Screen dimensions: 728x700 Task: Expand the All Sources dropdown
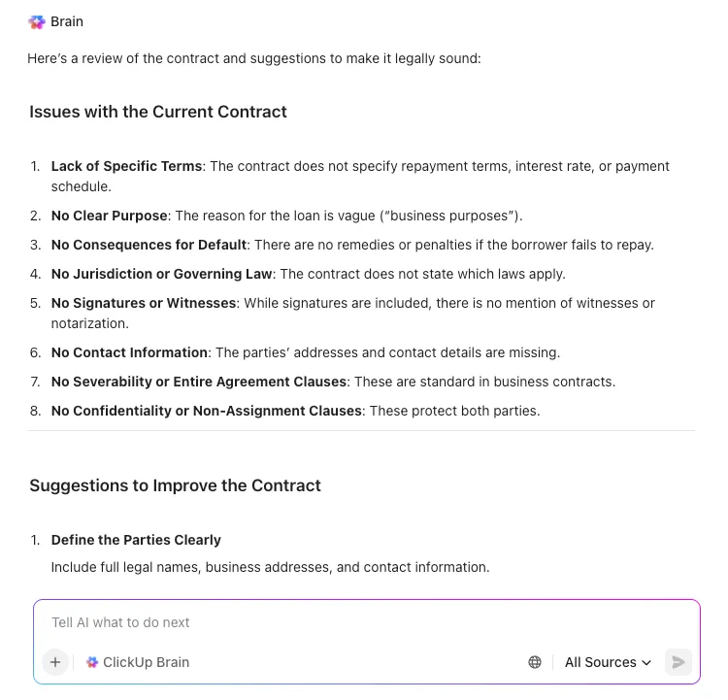point(608,662)
